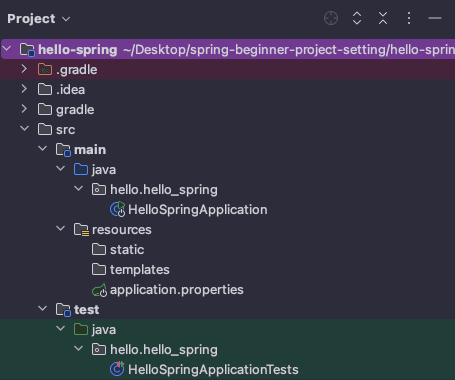Screen dimensions: 455x380
Task: Click the Select Opened File crosshair icon
Action: tap(331, 18)
